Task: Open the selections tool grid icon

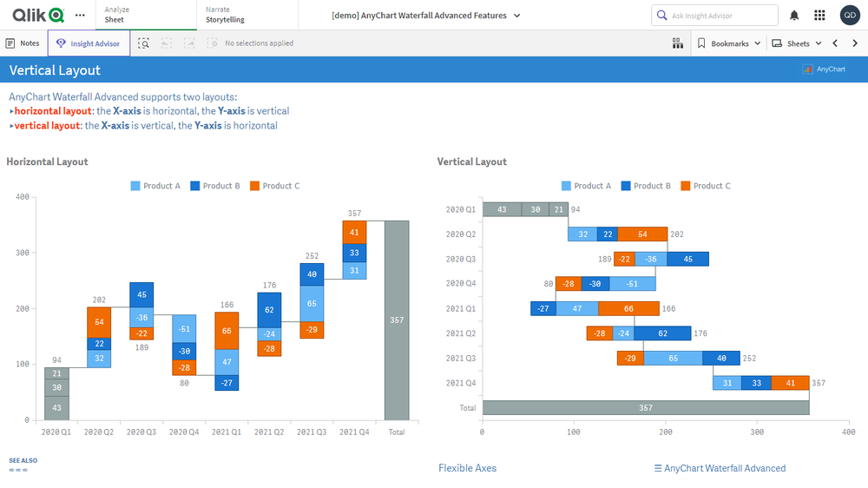Action: point(678,43)
